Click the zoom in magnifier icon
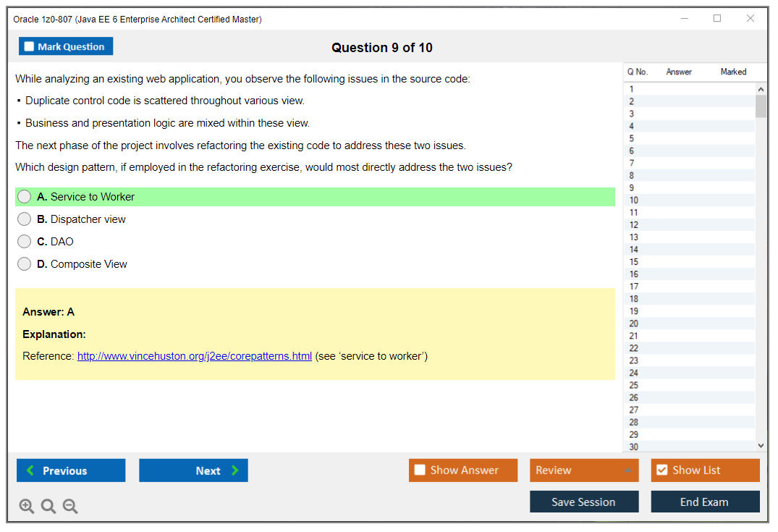 point(27,507)
